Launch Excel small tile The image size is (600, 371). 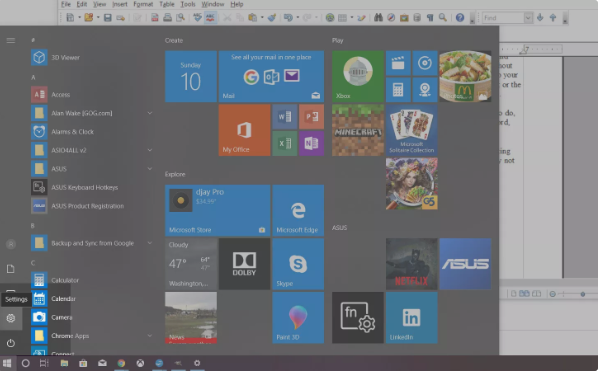coord(285,143)
